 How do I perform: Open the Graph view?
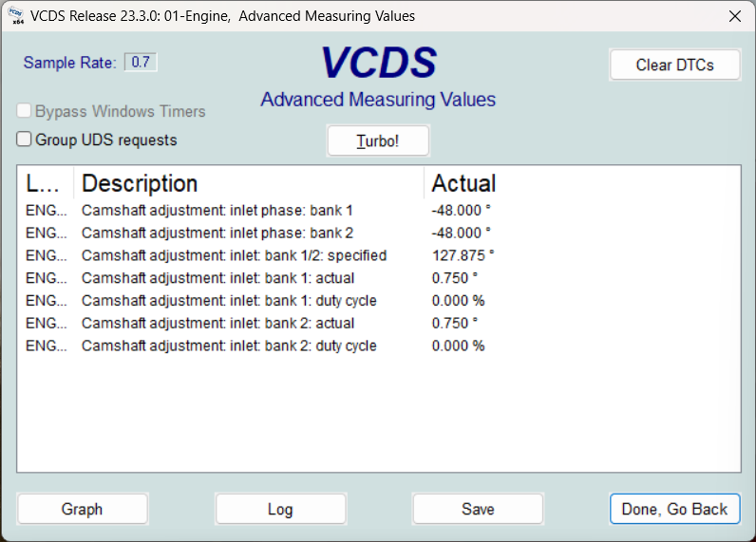click(82, 509)
